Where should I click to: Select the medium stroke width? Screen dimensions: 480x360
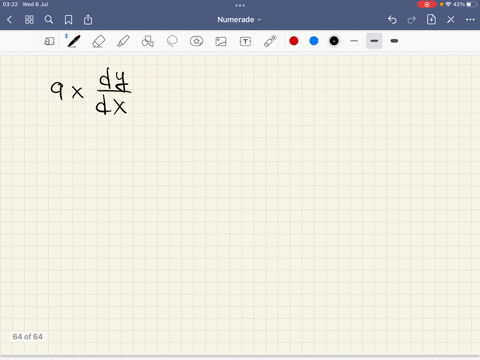coord(374,41)
